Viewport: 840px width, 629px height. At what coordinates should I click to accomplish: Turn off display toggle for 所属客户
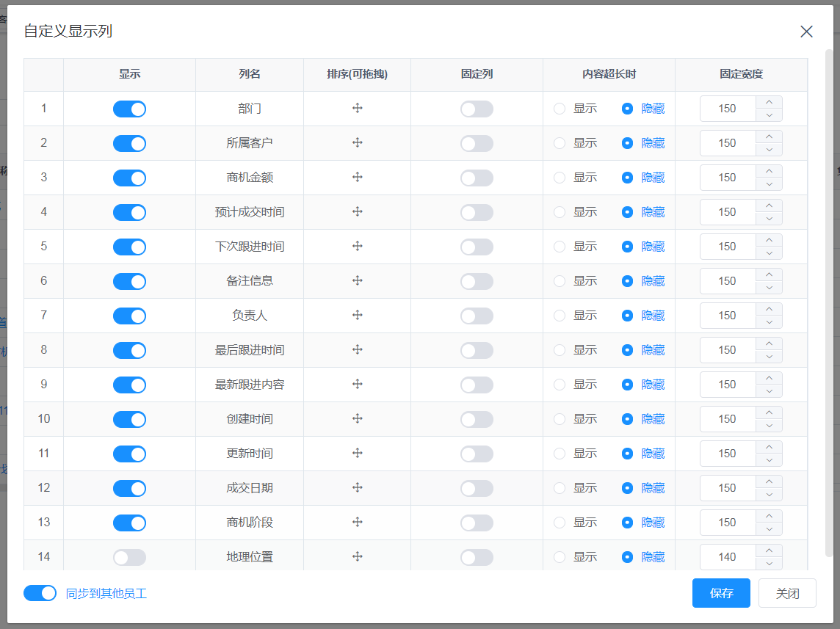129,144
